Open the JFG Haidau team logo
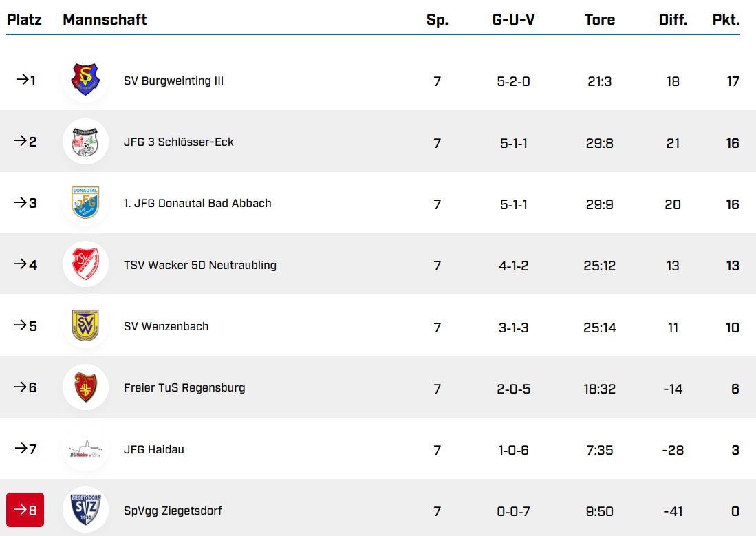The width and height of the screenshot is (756, 536). click(x=85, y=449)
